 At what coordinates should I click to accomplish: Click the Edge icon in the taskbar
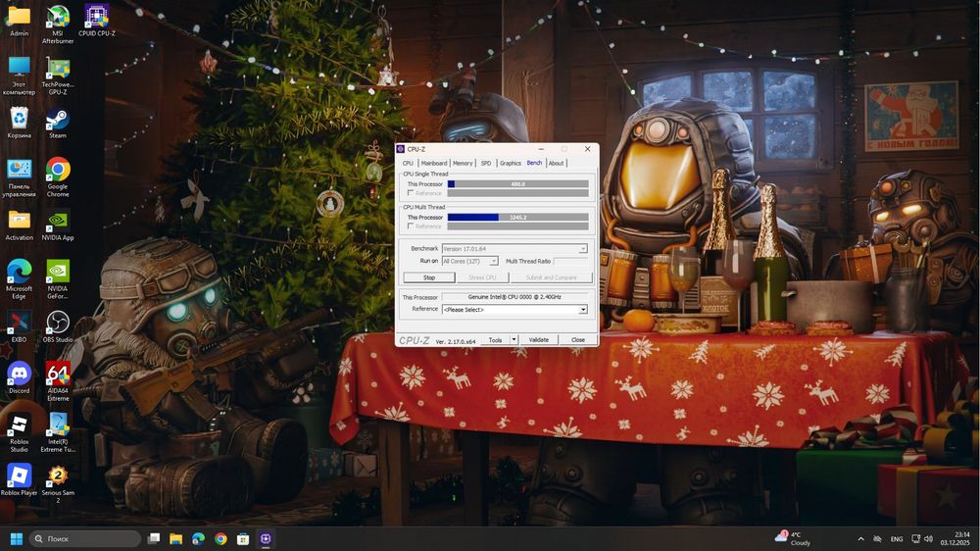tap(198, 538)
